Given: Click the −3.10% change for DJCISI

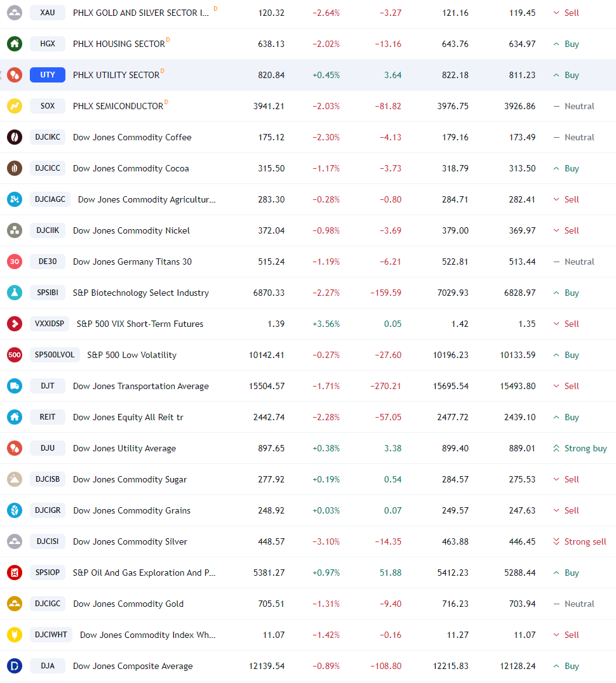Looking at the screenshot, I should pyautogui.click(x=326, y=542).
